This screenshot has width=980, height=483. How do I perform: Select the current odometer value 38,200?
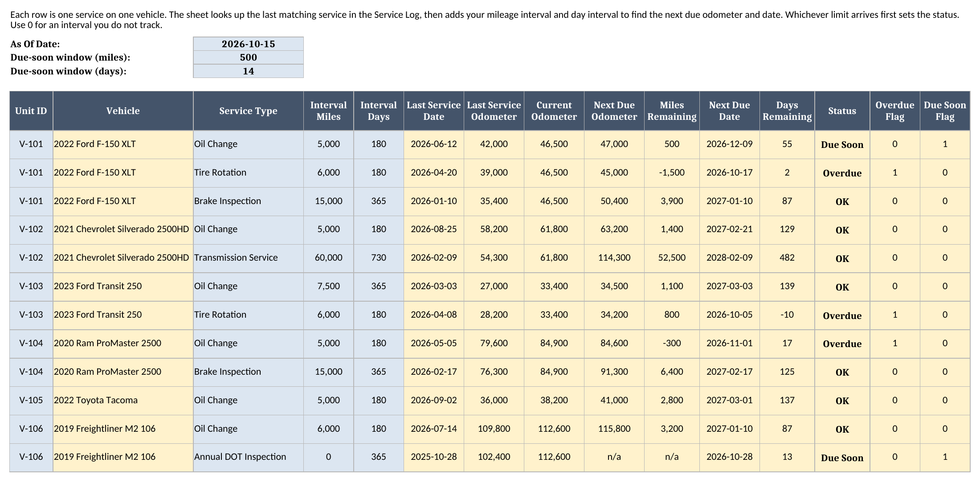tap(554, 401)
